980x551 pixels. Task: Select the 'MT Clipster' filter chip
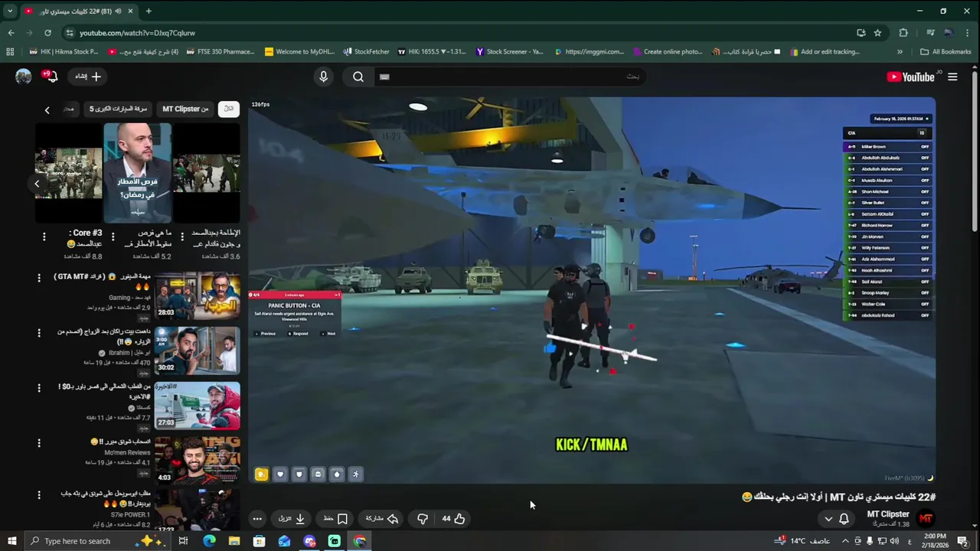click(185, 109)
